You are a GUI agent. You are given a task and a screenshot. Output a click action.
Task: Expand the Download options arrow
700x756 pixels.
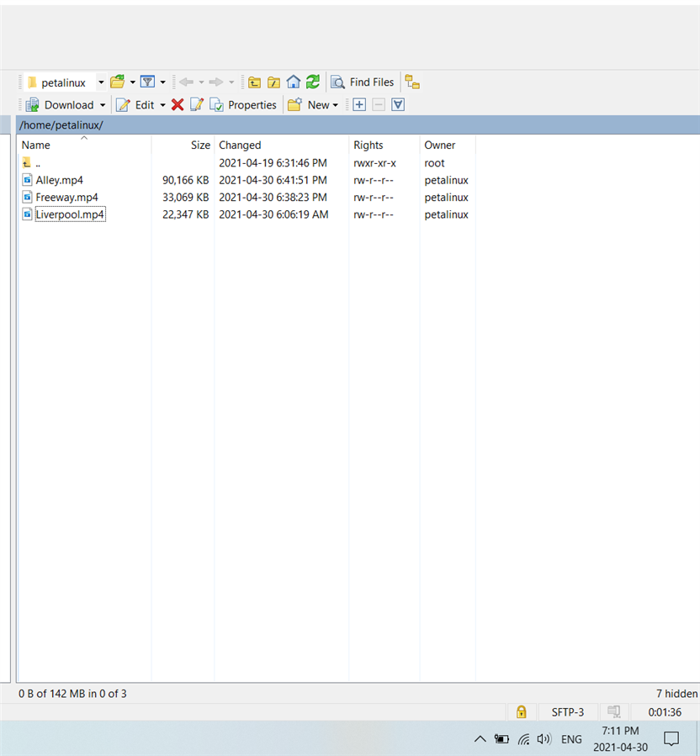tap(103, 105)
